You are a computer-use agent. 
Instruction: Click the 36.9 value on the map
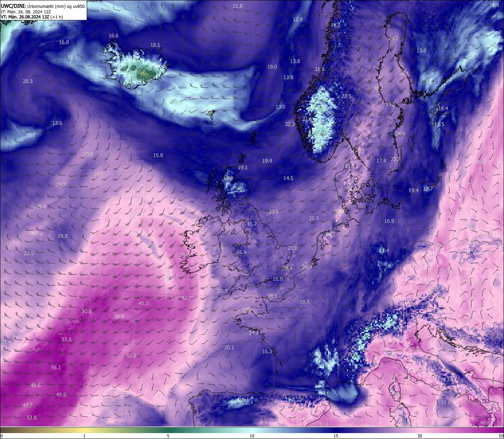[119, 317]
